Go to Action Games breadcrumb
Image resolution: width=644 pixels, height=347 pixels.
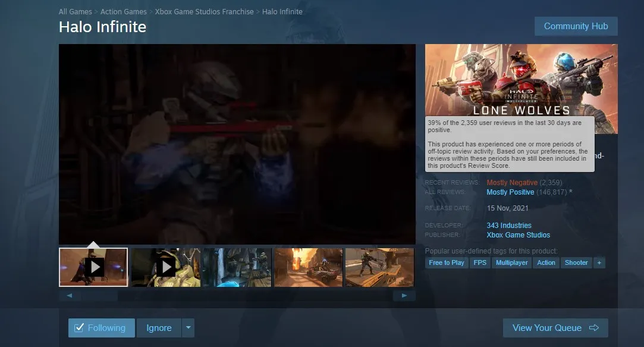click(x=123, y=11)
